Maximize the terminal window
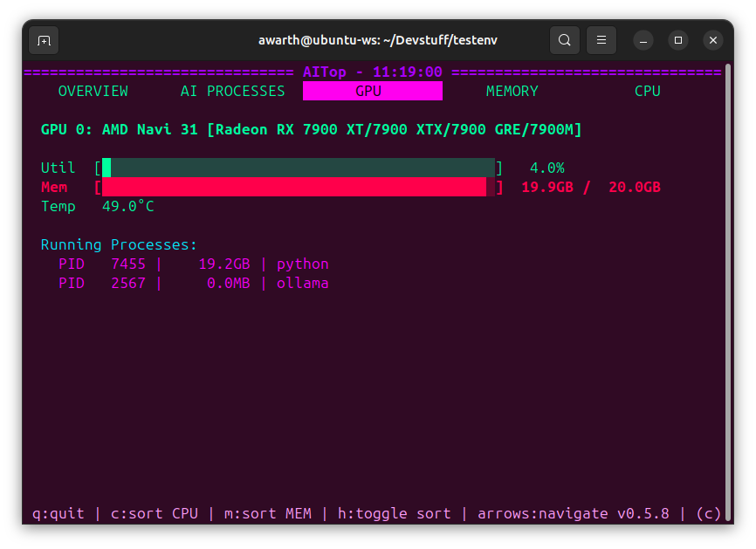The image size is (756, 549). [678, 40]
